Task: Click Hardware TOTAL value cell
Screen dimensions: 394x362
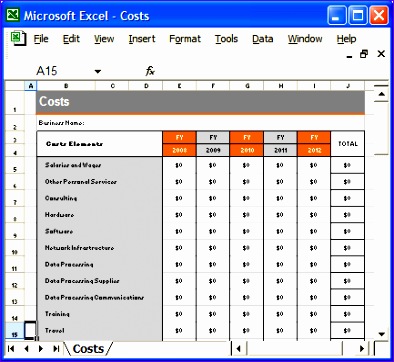Action: (348, 215)
